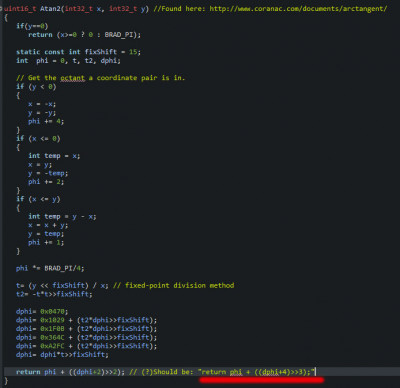Click the 'return (x>=0 ? 0 : BRAD_PI);' line
This screenshot has width=400, height=388.
point(85,35)
